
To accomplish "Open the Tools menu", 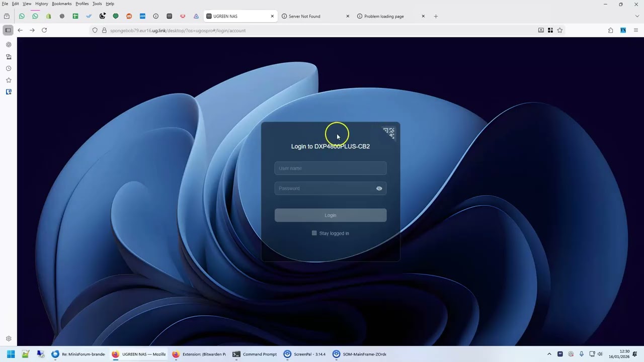I will (97, 4).
